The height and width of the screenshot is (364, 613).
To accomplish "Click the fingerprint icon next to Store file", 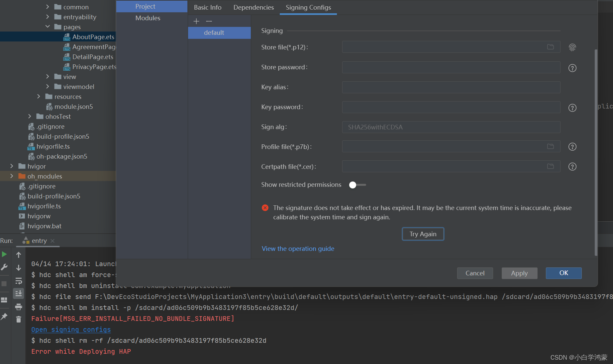I will pos(572,47).
